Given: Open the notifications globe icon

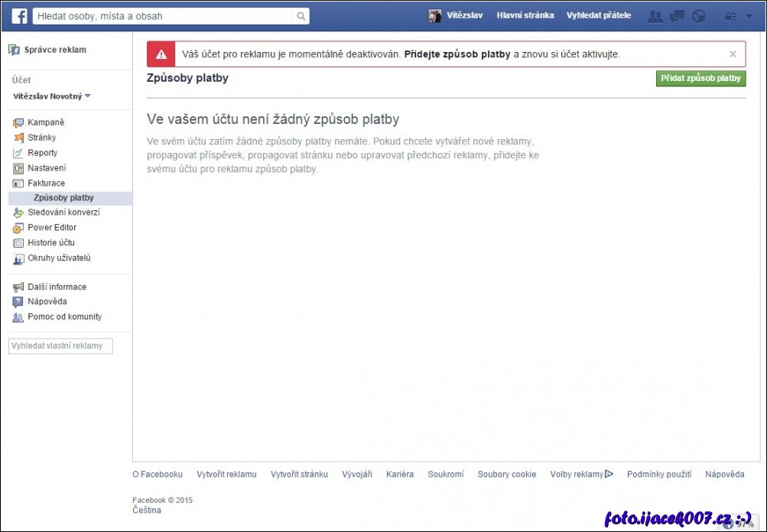Looking at the screenshot, I should click(x=698, y=16).
